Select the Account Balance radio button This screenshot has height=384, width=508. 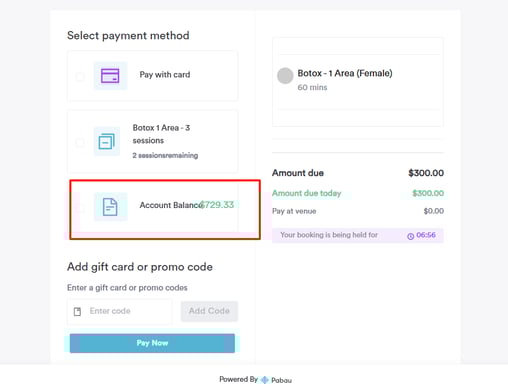(x=80, y=208)
